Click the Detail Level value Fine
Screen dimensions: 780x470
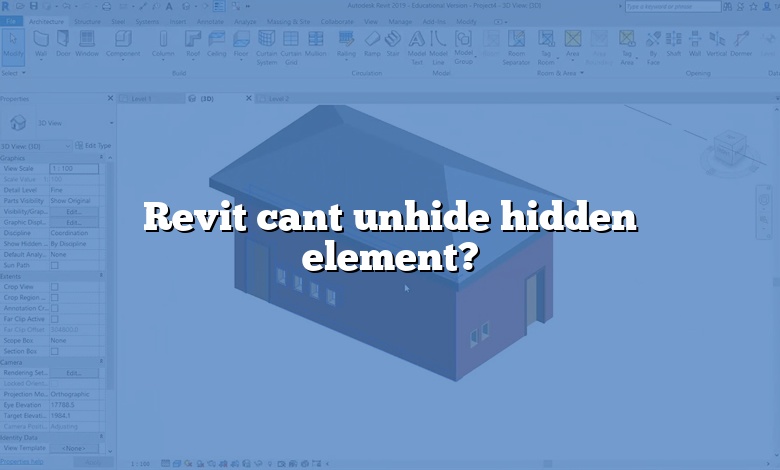click(74, 190)
